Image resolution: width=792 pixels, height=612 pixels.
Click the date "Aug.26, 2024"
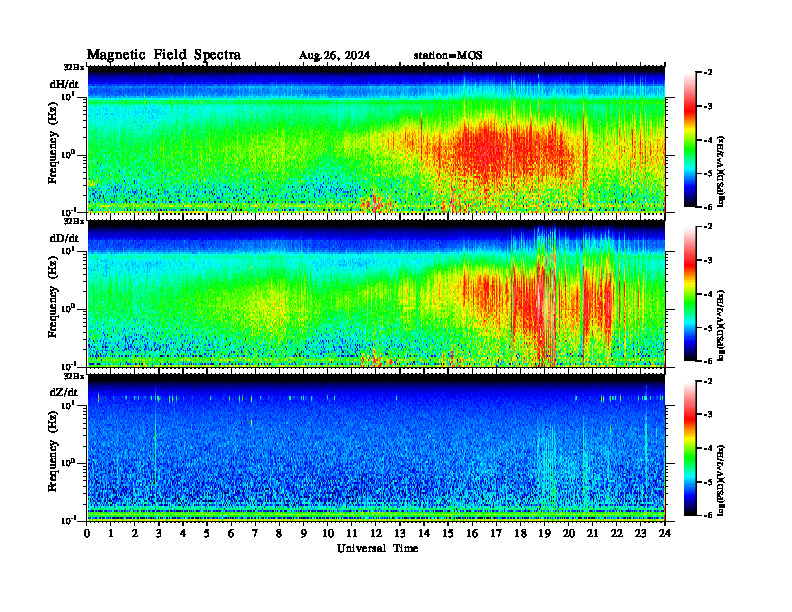pos(334,56)
